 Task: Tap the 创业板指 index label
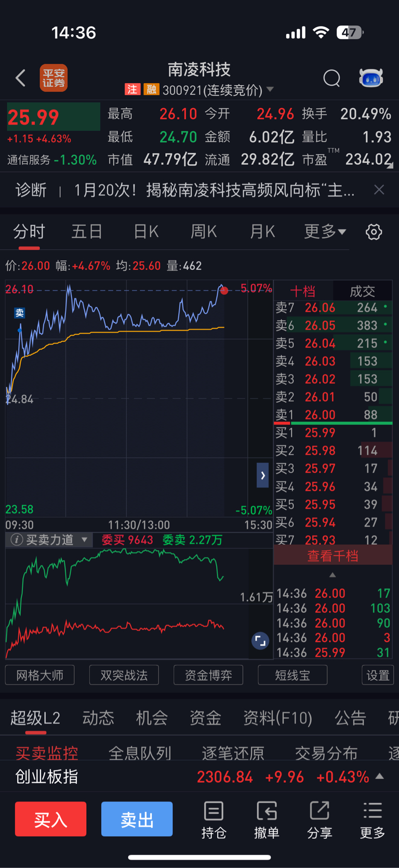[47, 777]
